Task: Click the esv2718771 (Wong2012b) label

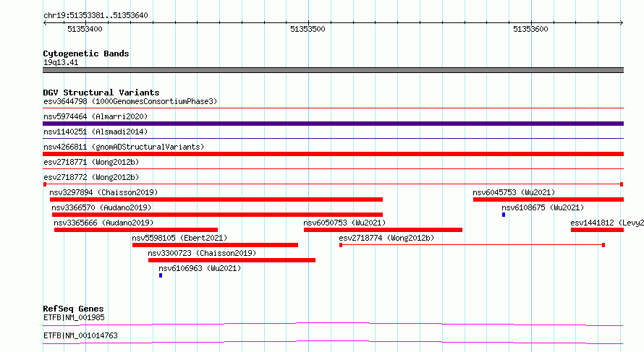Action: point(91,162)
